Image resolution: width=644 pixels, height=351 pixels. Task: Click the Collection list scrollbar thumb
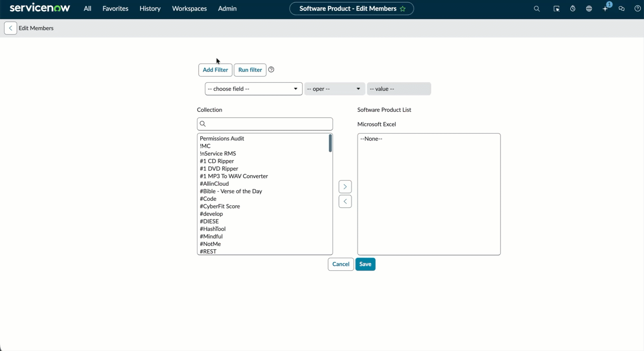click(330, 143)
